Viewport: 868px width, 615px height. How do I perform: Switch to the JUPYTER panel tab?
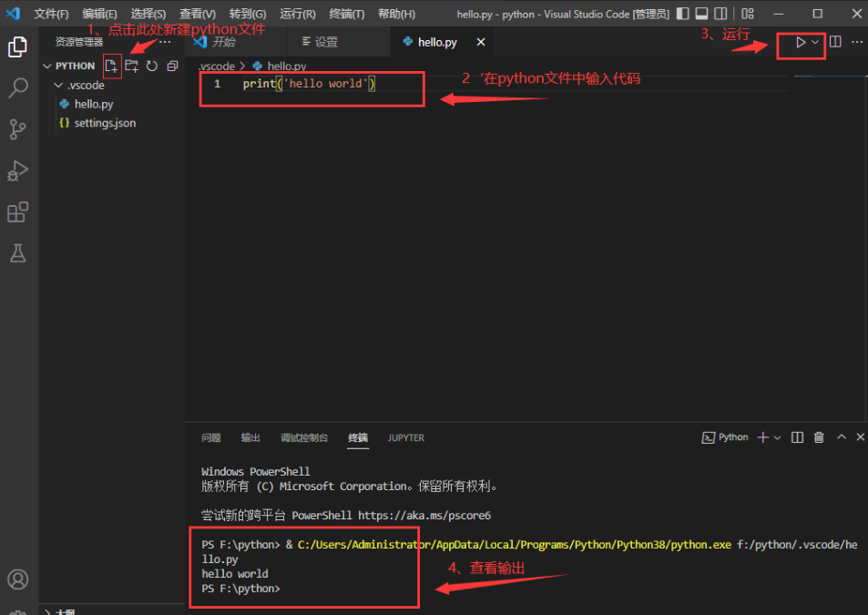tap(406, 437)
